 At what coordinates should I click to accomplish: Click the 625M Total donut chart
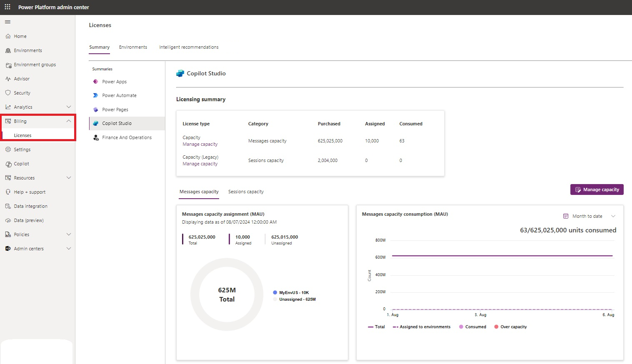tap(227, 294)
